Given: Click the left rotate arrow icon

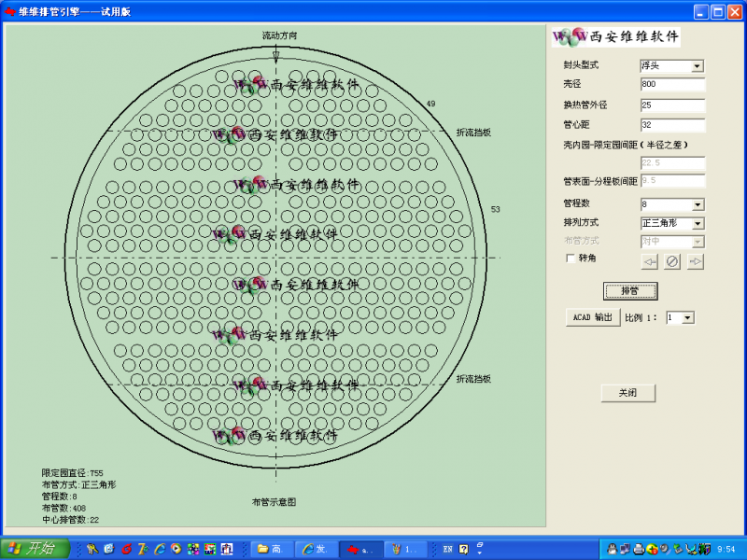Looking at the screenshot, I should click(650, 261).
